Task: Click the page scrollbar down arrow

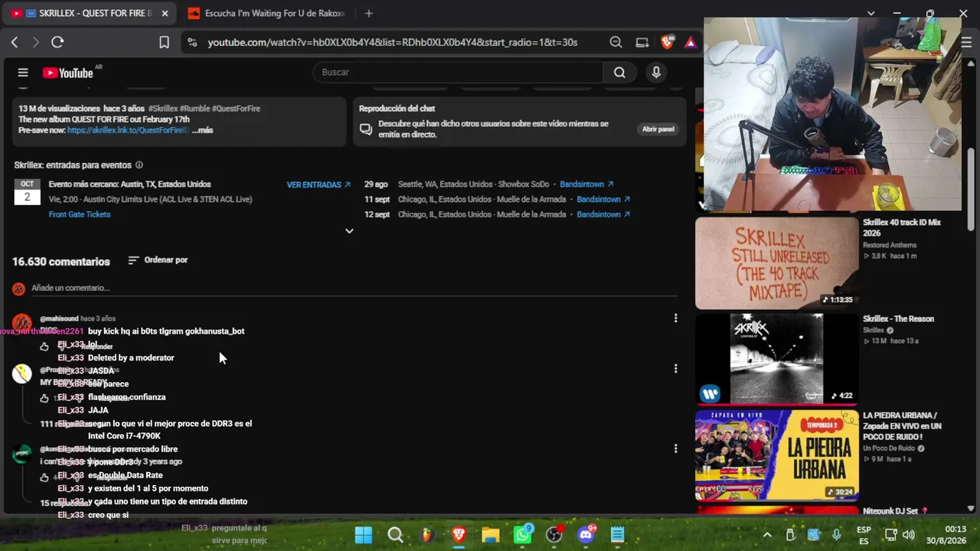Action: 972,508
